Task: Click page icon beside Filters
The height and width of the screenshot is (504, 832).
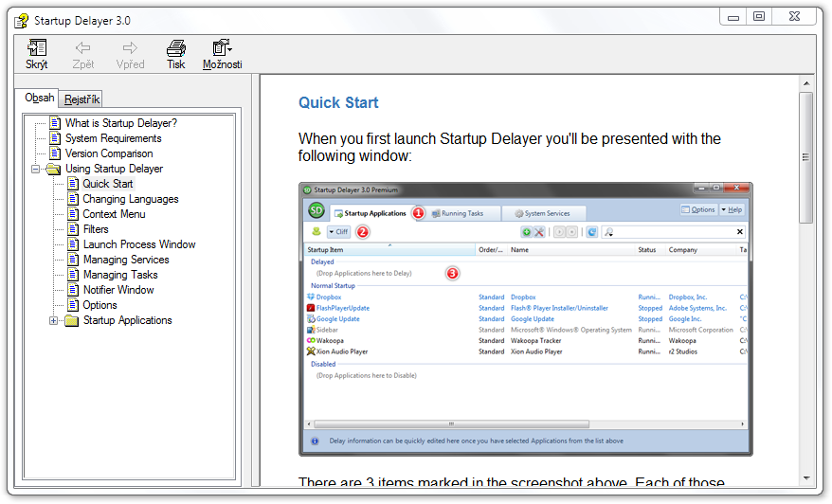Action: (73, 229)
